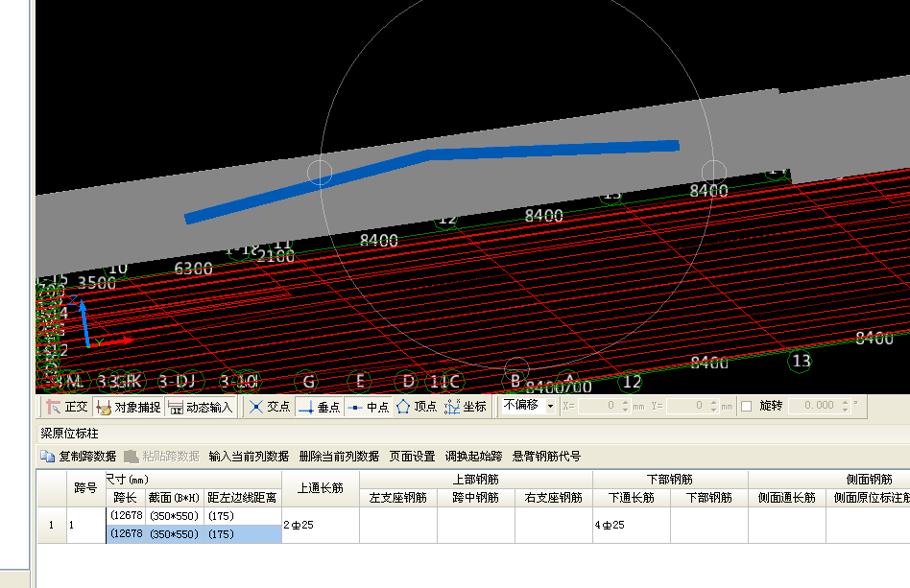Screen dimensions: 910x588
Task: Toggle the 正交 orthogonal mode icon
Action: tap(67, 407)
